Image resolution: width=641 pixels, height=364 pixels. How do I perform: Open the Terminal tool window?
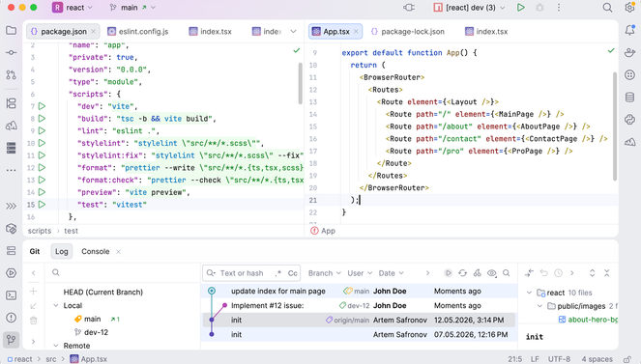(x=11, y=295)
